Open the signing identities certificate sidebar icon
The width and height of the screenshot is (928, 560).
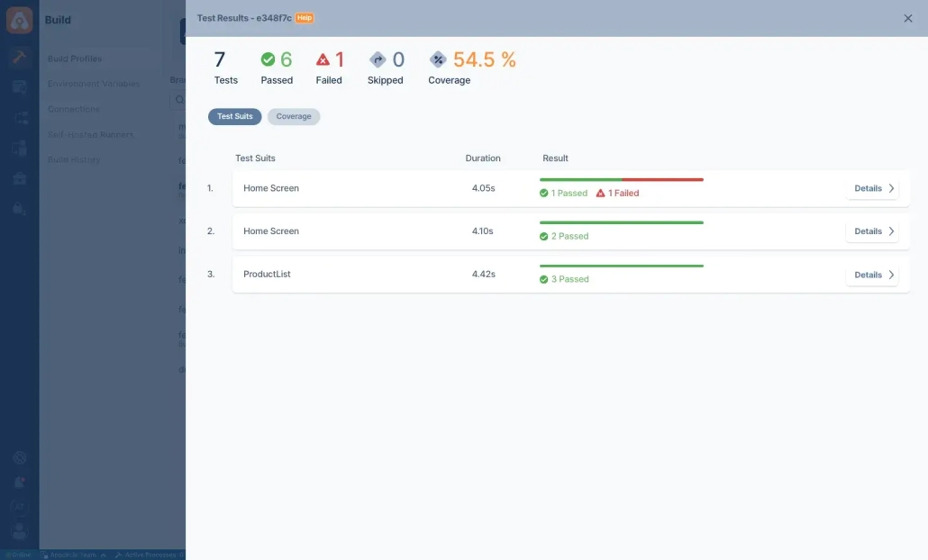(19, 87)
